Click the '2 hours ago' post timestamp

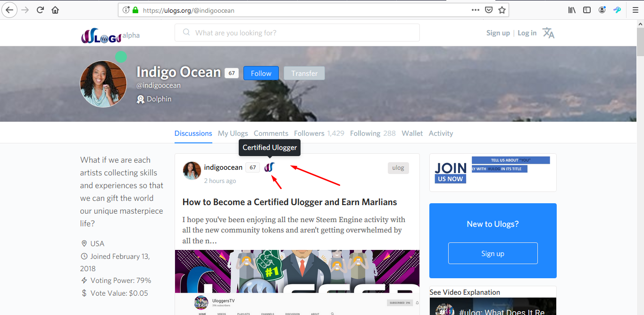click(220, 181)
